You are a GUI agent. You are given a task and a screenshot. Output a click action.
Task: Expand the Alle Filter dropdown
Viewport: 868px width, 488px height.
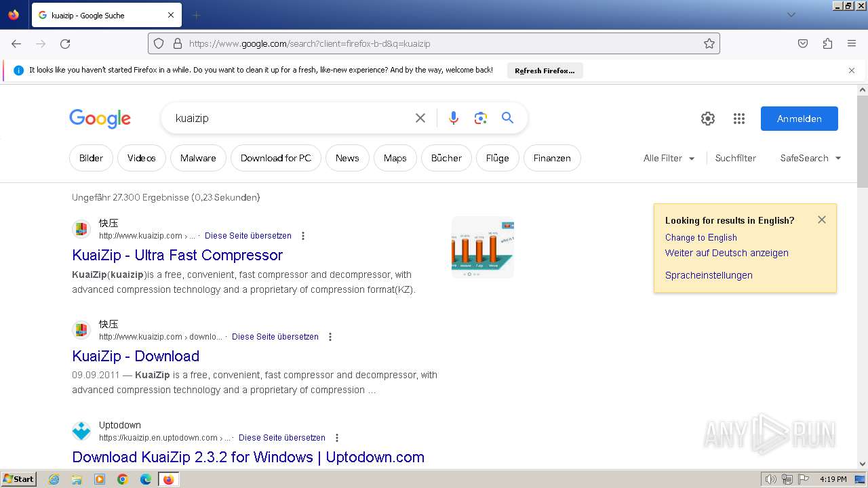669,158
